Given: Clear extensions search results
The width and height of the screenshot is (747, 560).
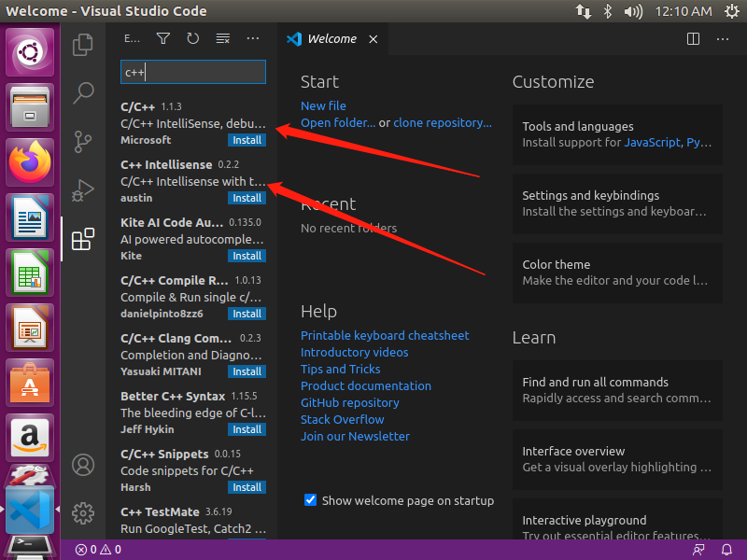Looking at the screenshot, I should (x=222, y=38).
